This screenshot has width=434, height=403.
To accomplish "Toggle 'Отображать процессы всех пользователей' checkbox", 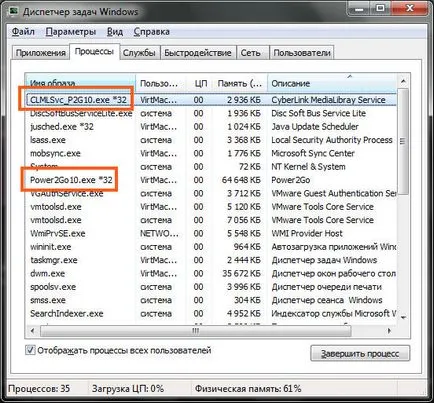I will pos(30,350).
